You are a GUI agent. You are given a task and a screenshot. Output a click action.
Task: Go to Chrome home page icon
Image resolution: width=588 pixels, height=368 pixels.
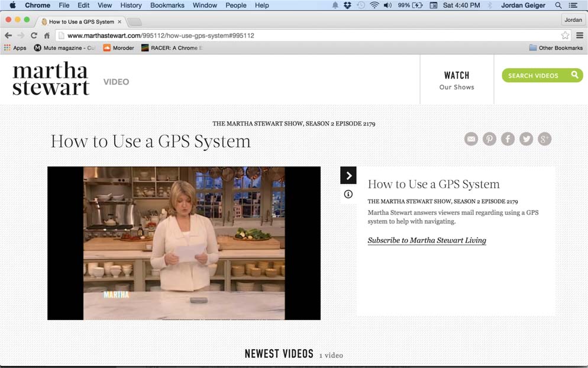(x=47, y=35)
